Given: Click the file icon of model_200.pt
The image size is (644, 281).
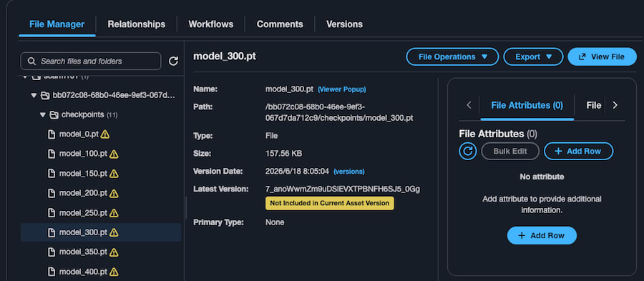Looking at the screenshot, I should (x=52, y=193).
